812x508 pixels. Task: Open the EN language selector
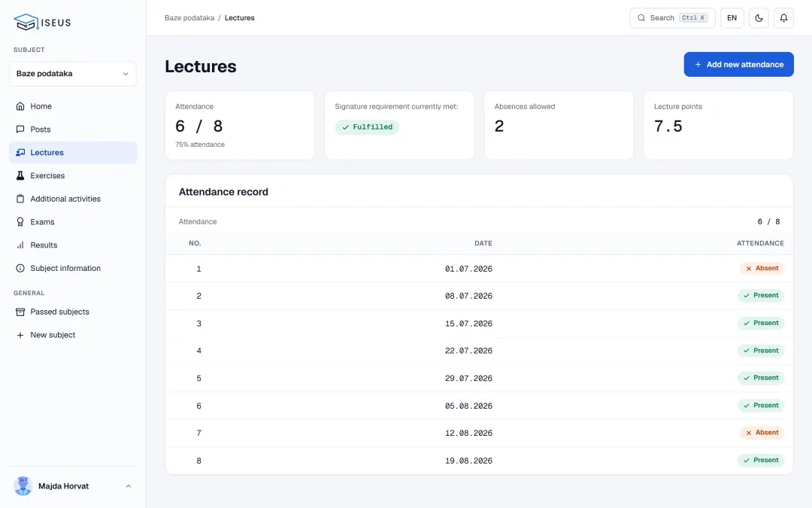(x=732, y=18)
